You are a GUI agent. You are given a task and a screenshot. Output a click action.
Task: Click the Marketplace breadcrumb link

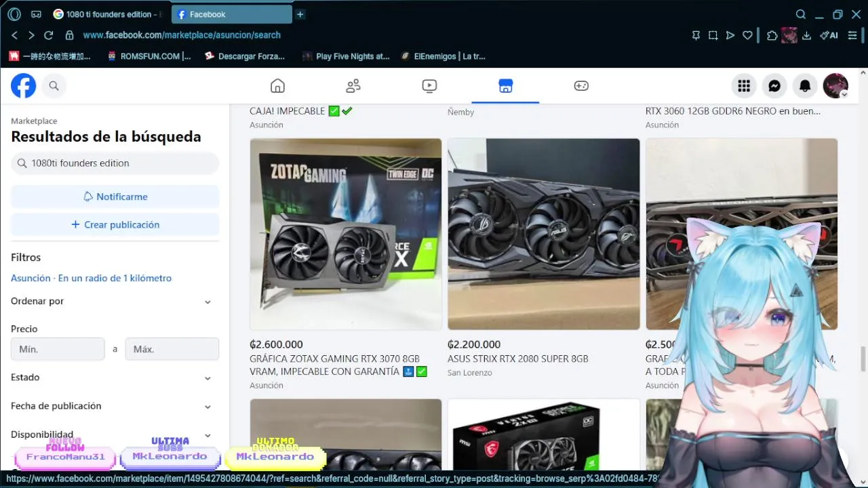tap(34, 121)
